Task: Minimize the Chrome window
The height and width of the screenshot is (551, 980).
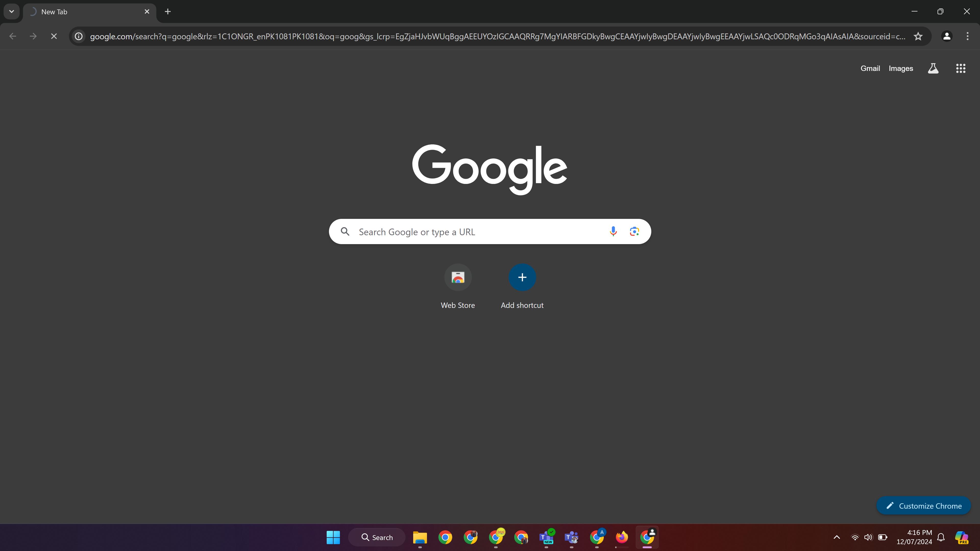Action: point(915,11)
